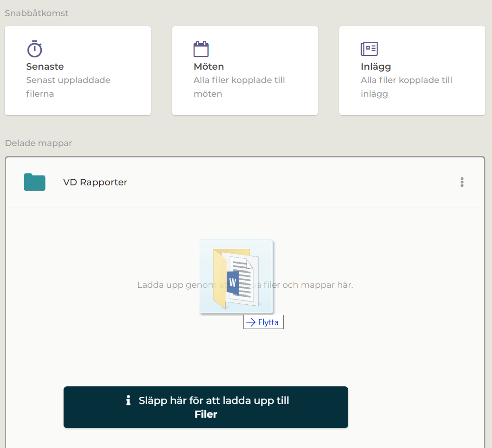Image resolution: width=492 pixels, height=448 pixels.
Task: Open the VD Rapporter folder name
Action: [x=95, y=183]
